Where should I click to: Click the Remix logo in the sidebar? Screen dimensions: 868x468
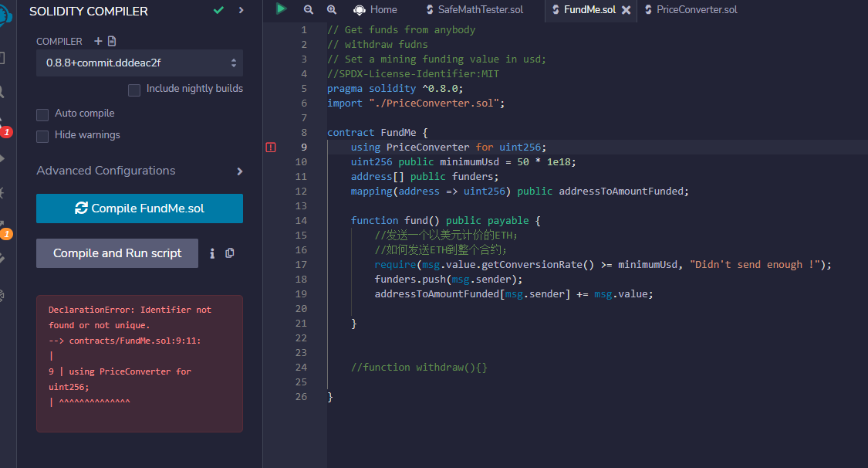pyautogui.click(x=5, y=15)
